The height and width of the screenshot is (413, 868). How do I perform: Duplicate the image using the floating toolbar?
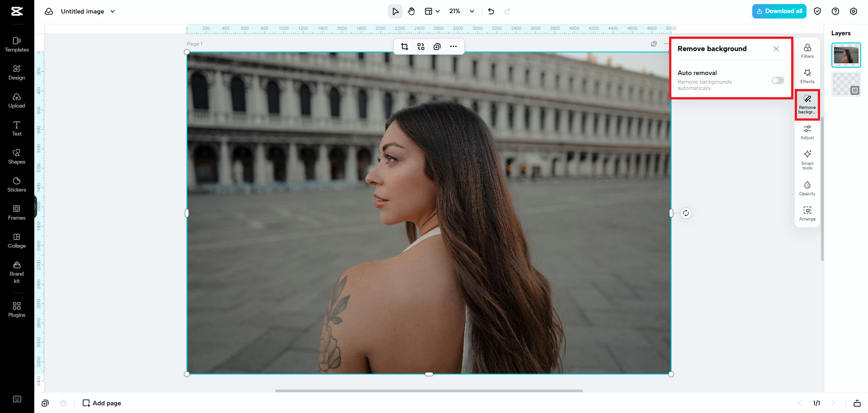(437, 46)
